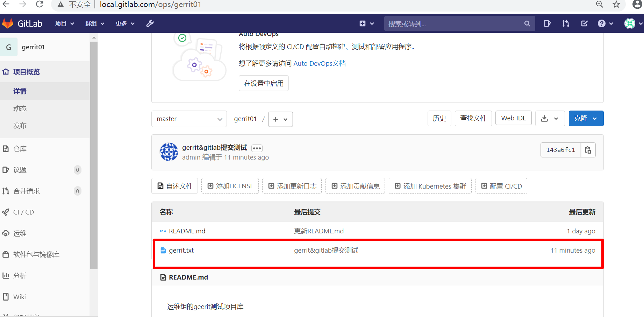Click the 添加LICENSE button

point(230,186)
